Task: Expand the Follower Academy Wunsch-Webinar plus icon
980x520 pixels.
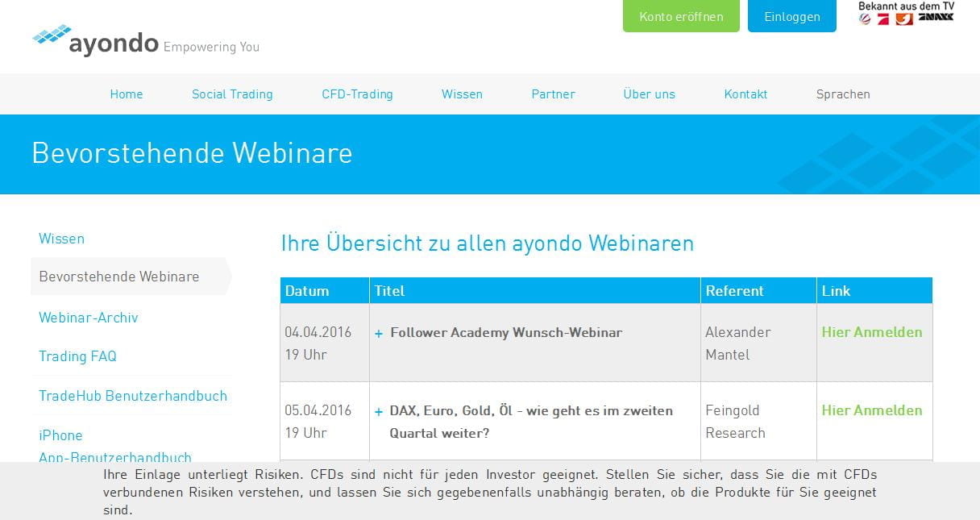Action: coord(379,333)
